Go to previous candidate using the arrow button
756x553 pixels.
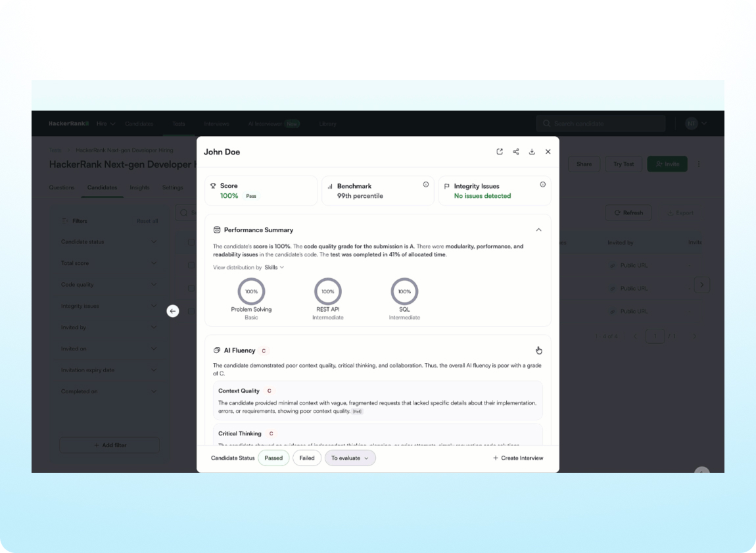(173, 311)
